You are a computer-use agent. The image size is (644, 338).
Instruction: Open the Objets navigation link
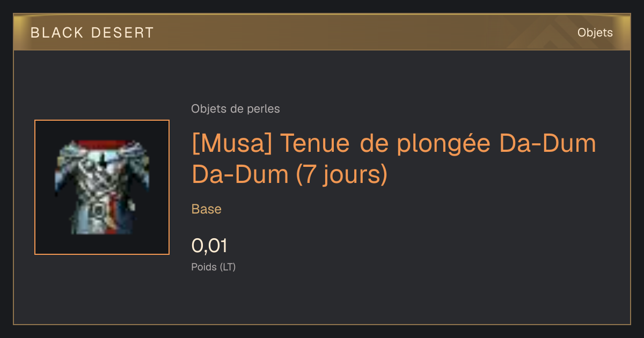pyautogui.click(x=595, y=33)
